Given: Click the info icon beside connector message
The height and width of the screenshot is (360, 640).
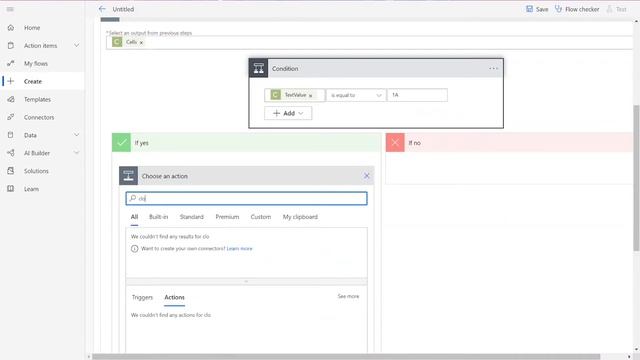Looking at the screenshot, I should point(134,249).
